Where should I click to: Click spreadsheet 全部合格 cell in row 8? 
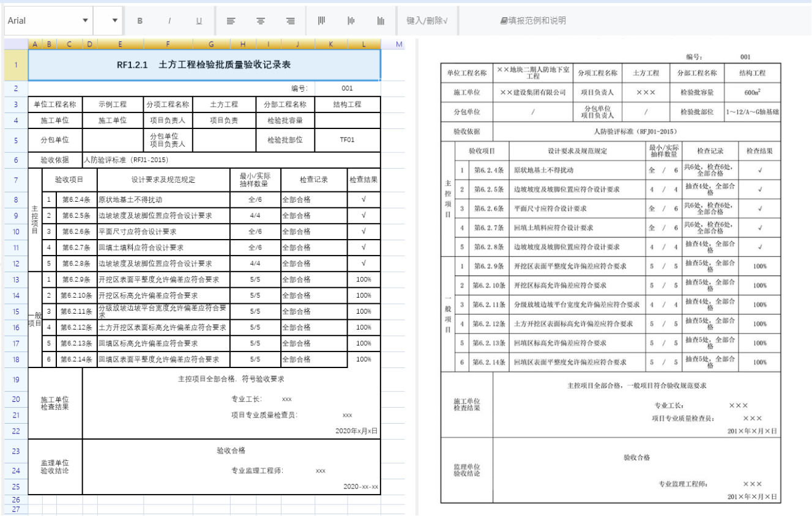pyautogui.click(x=314, y=200)
